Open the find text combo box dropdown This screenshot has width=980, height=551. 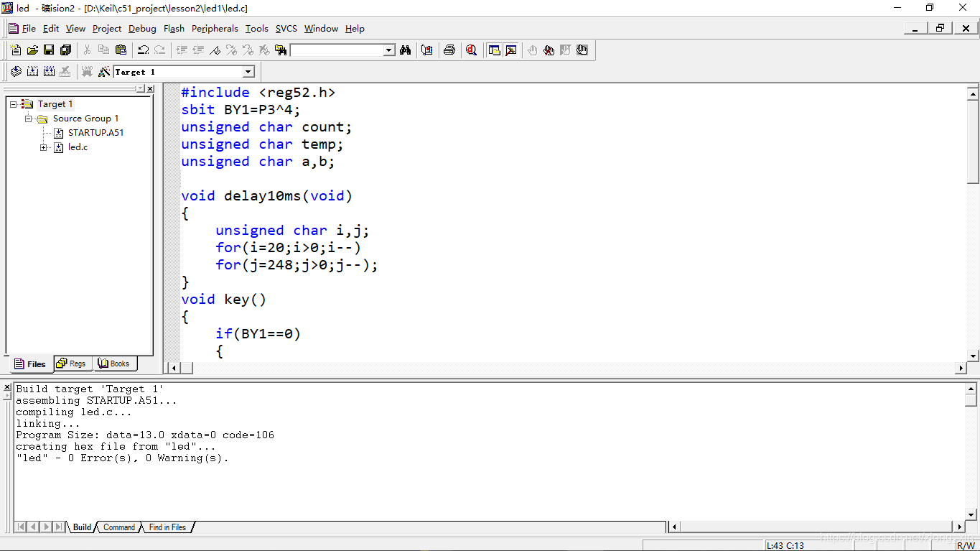point(389,50)
